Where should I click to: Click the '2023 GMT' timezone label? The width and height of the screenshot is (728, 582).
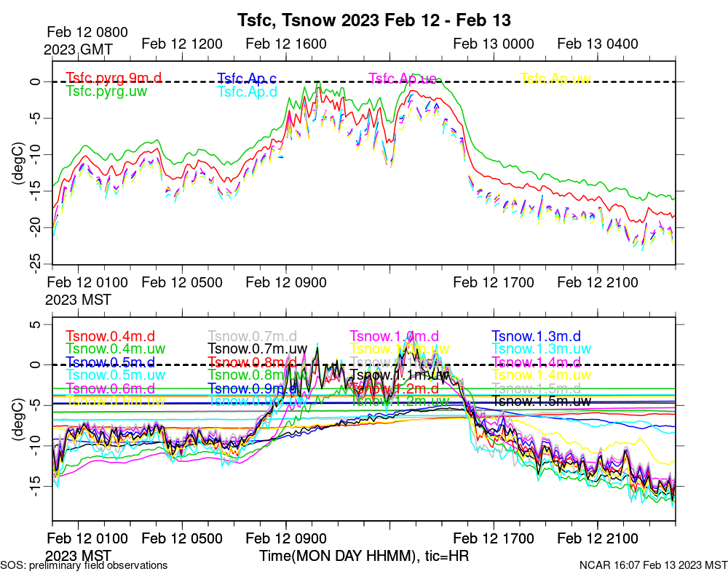78,49
